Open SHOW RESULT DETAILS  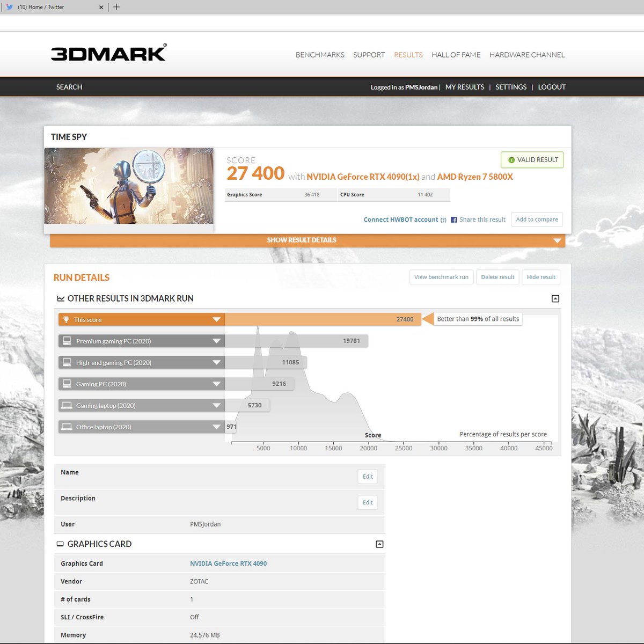point(302,240)
